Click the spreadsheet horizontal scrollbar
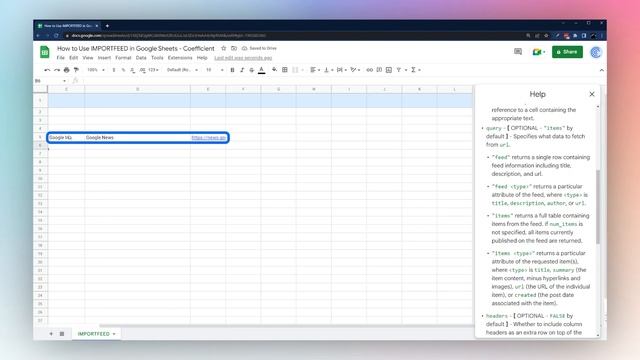640x360 pixels. 286,326
